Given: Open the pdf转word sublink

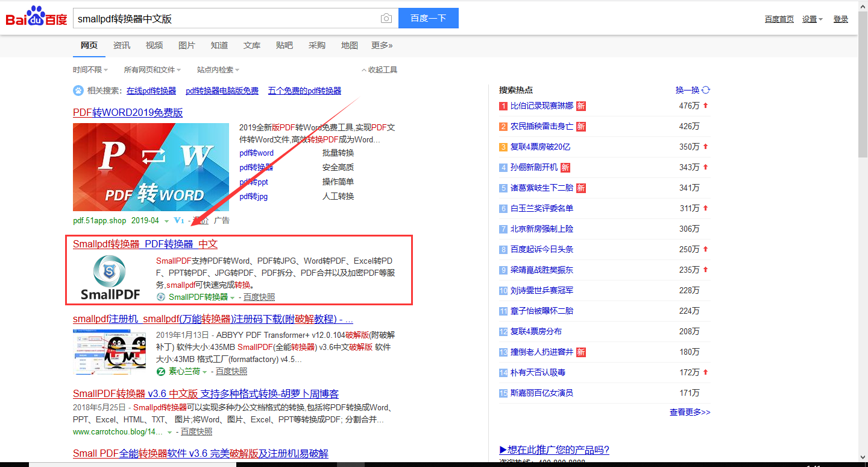Looking at the screenshot, I should click(256, 153).
